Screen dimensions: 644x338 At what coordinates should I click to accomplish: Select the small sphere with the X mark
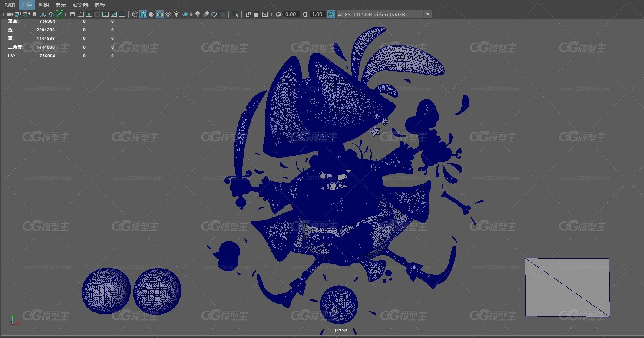(339, 305)
